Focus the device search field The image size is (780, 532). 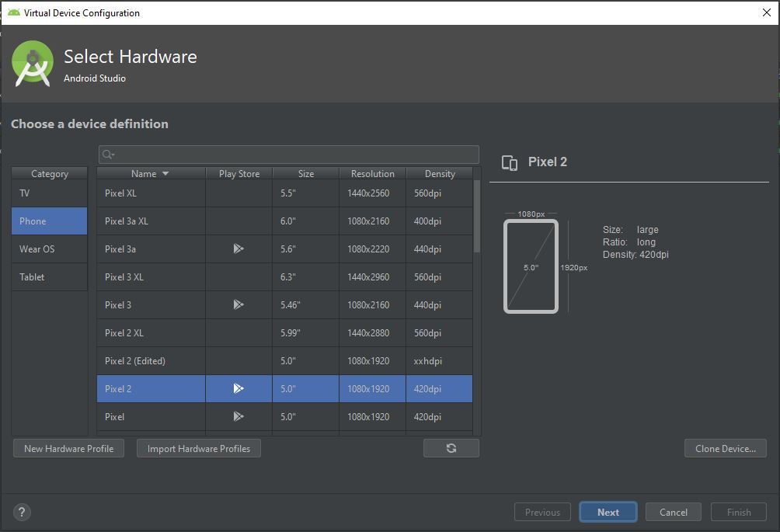[x=289, y=155]
